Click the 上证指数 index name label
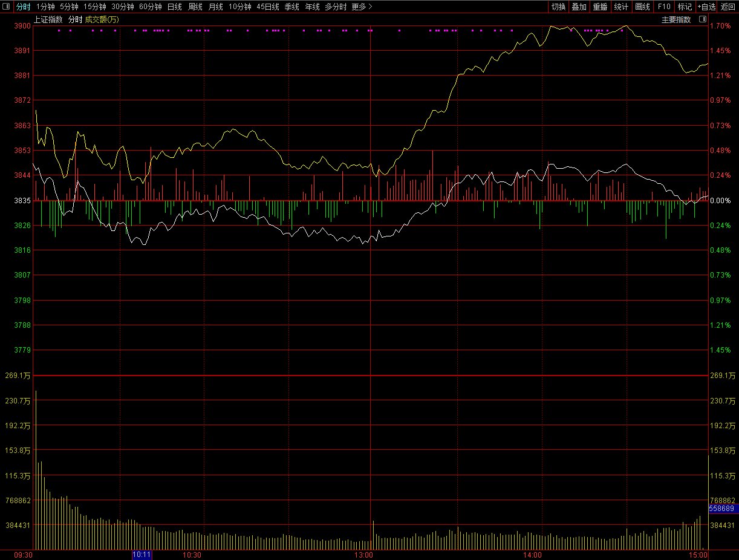This screenshot has width=739, height=560. tap(48, 19)
